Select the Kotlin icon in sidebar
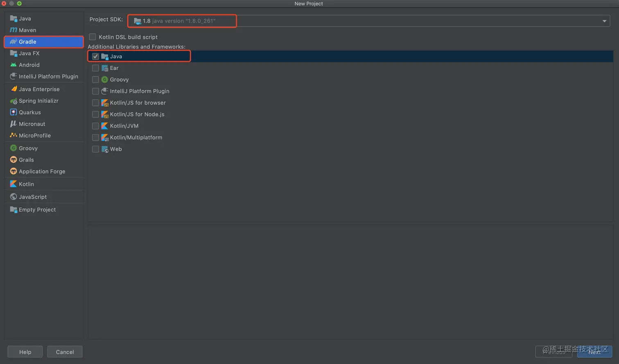619x364 pixels. pos(14,184)
